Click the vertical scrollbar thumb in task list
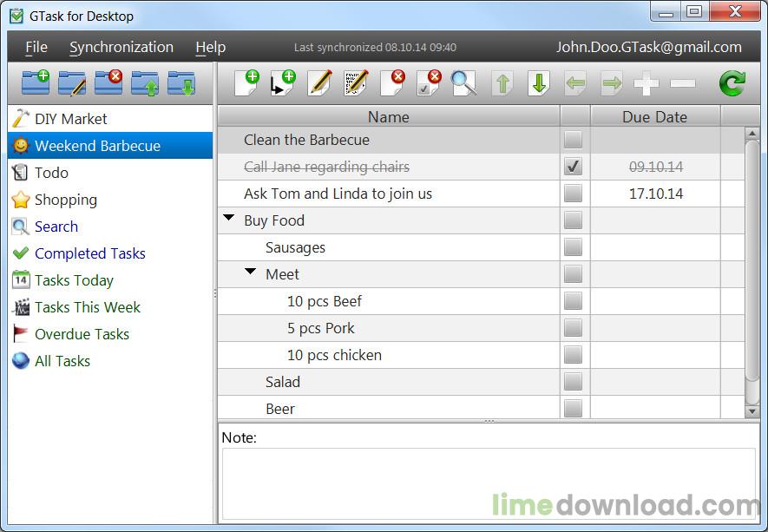The width and height of the screenshot is (768, 532). click(x=752, y=260)
